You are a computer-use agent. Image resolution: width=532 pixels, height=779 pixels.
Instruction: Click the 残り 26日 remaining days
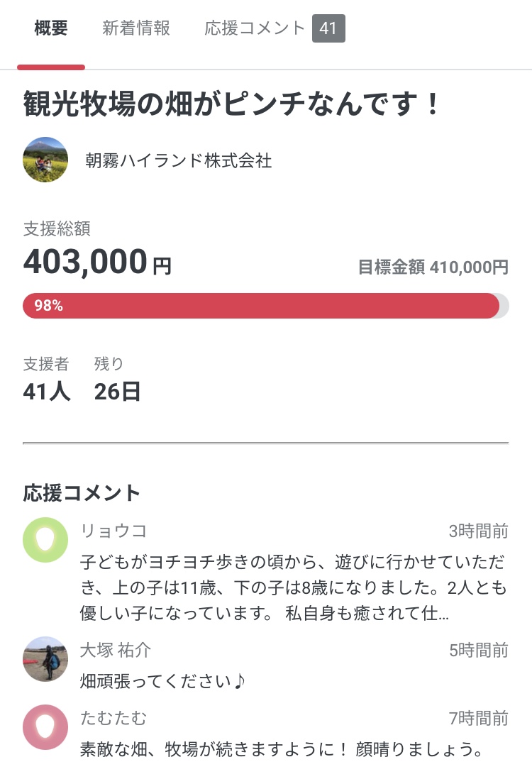pyautogui.click(x=117, y=391)
